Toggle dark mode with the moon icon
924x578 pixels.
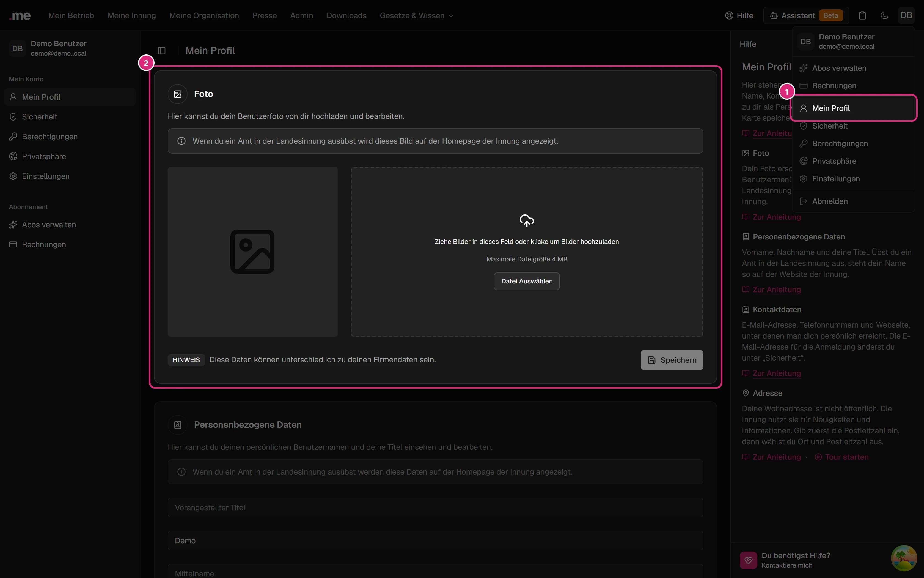pos(884,16)
